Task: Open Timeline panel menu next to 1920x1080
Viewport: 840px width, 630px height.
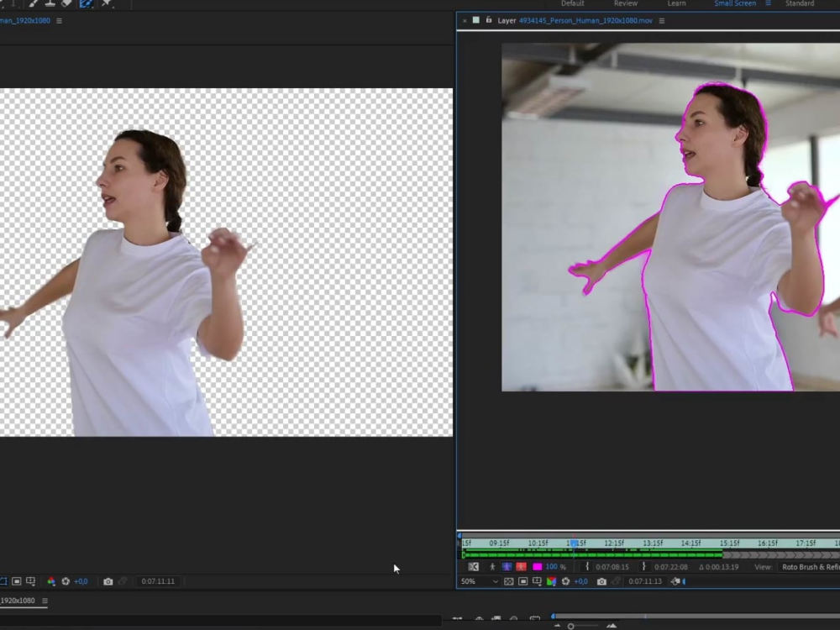Action: click(45, 601)
